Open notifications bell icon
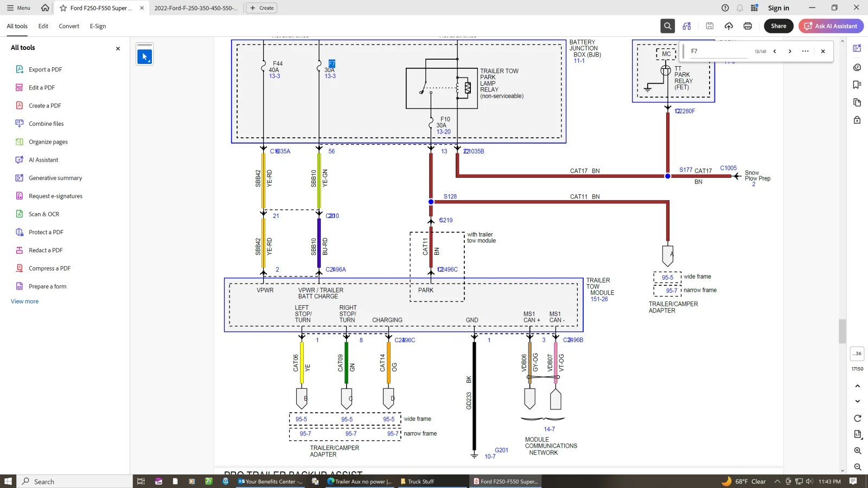The image size is (868, 488). pos(740,8)
